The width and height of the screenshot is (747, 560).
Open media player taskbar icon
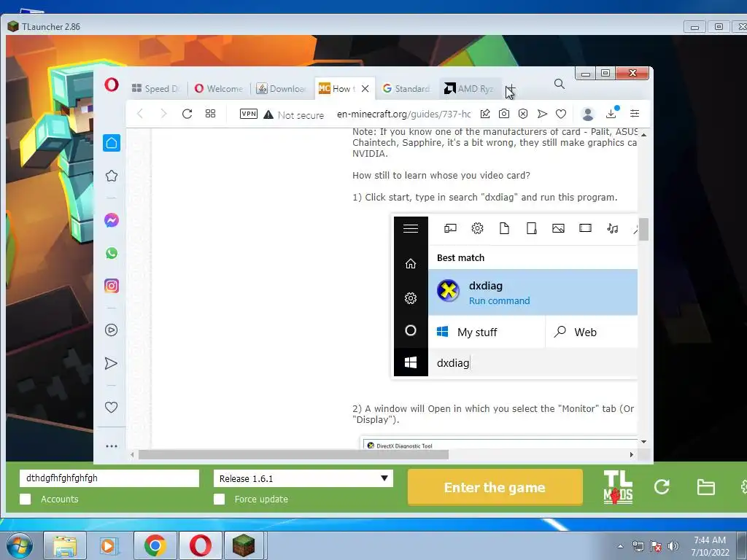point(109,545)
